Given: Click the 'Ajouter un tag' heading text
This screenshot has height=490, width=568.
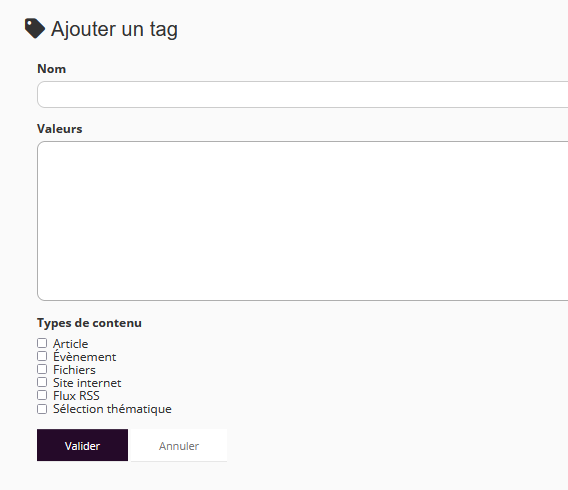Looking at the screenshot, I should coord(114,29).
